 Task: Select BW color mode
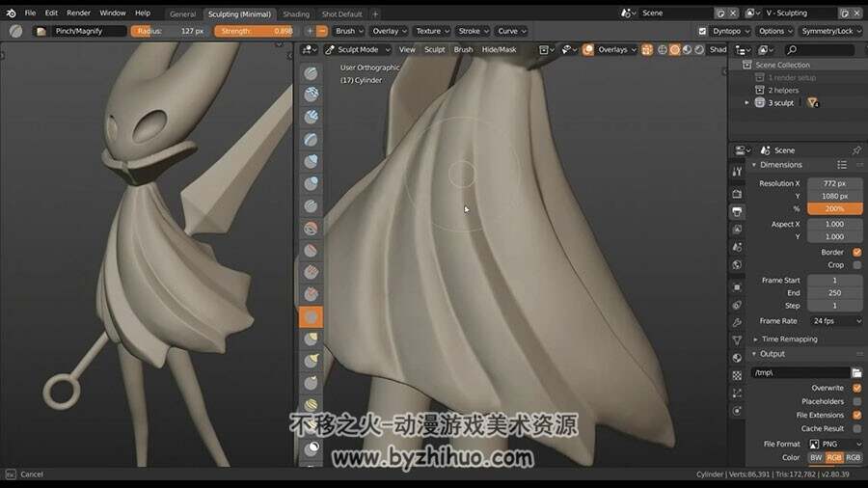point(815,457)
